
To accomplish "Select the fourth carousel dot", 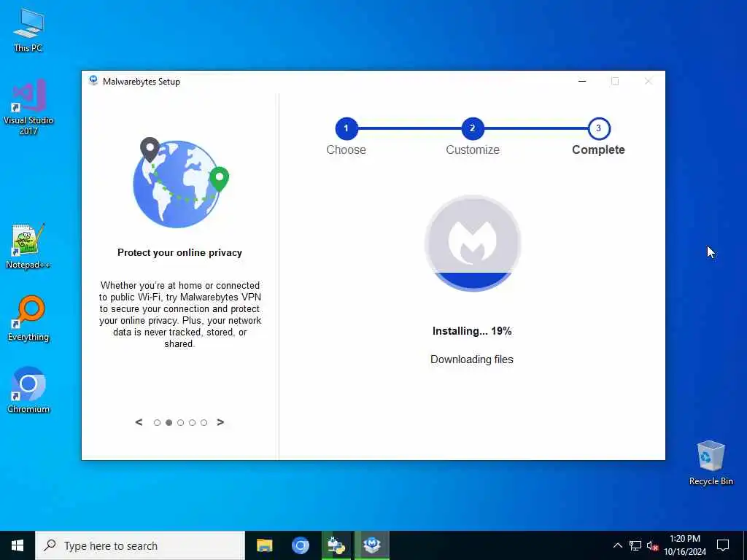I will coord(192,422).
